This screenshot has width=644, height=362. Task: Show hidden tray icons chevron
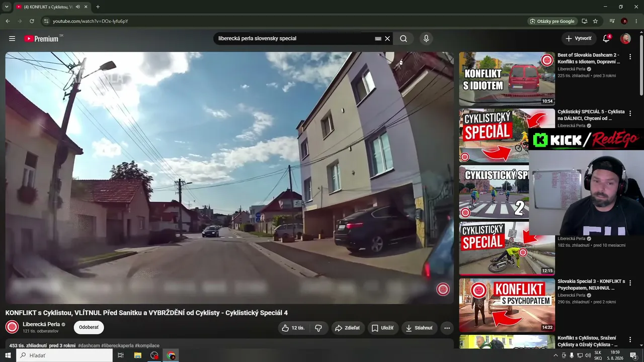(x=555, y=355)
